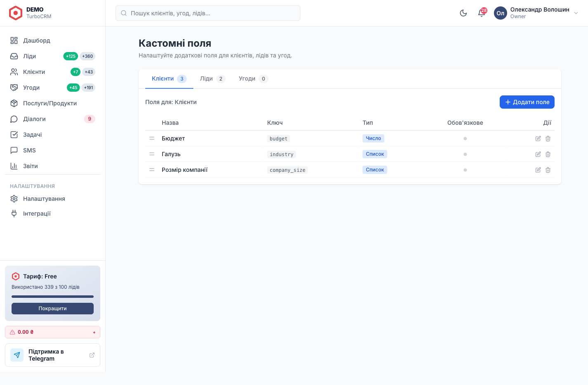Click the Дашборд grid icon

pos(14,40)
